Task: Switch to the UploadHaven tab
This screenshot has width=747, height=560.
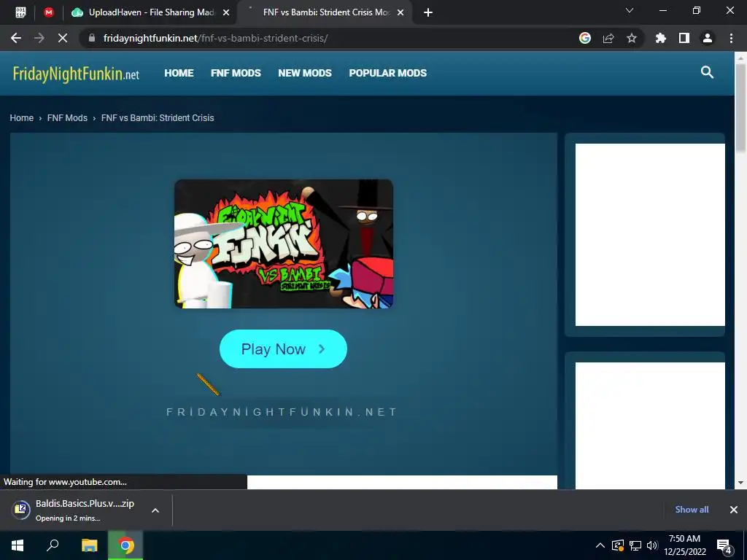Action: coord(150,12)
